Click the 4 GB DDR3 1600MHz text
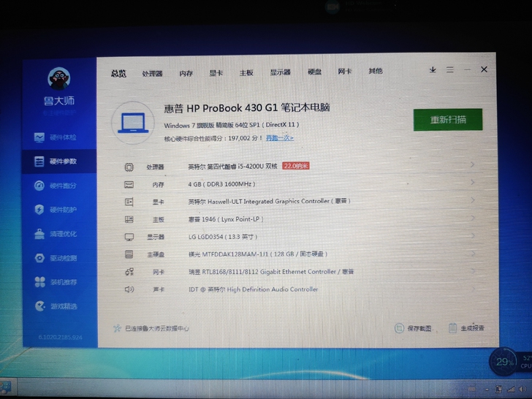The image size is (532, 399). (x=221, y=184)
